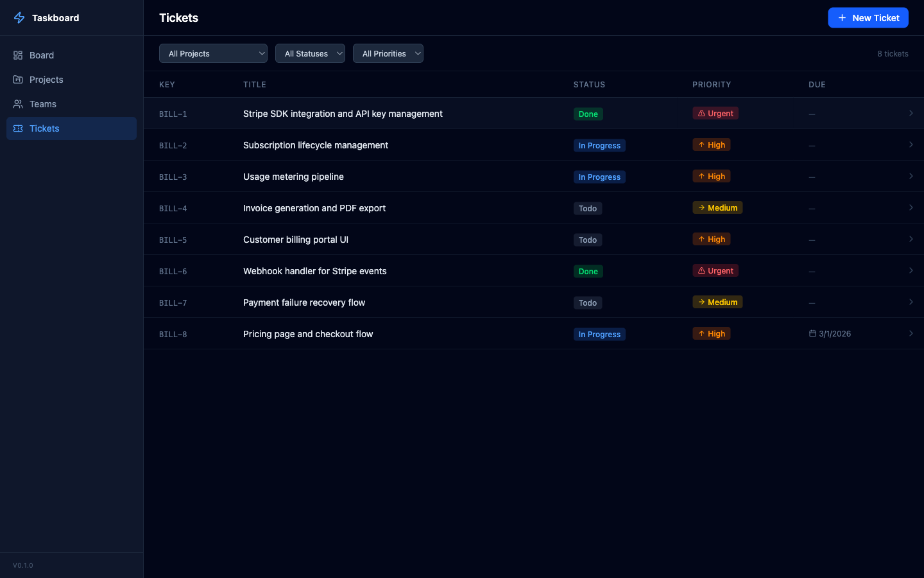924x578 pixels.
Task: Open Invoice generation and PDF export ticket
Action: (x=314, y=208)
